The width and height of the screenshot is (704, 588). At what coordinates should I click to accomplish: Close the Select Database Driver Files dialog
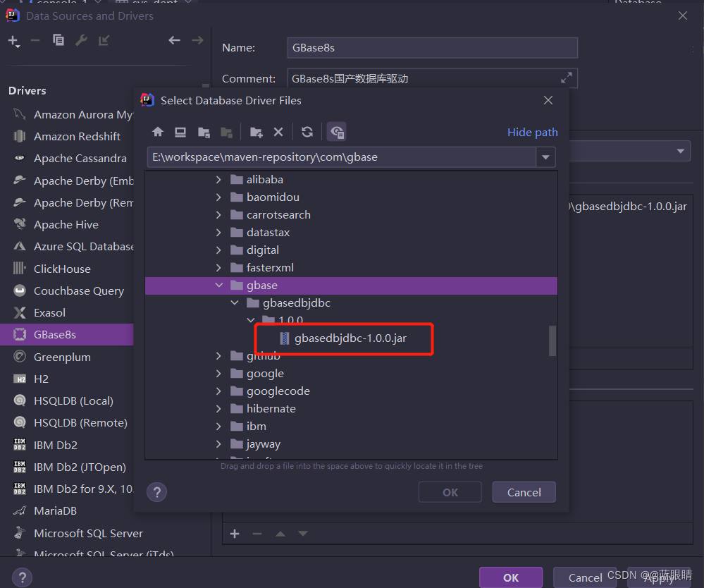(x=548, y=100)
